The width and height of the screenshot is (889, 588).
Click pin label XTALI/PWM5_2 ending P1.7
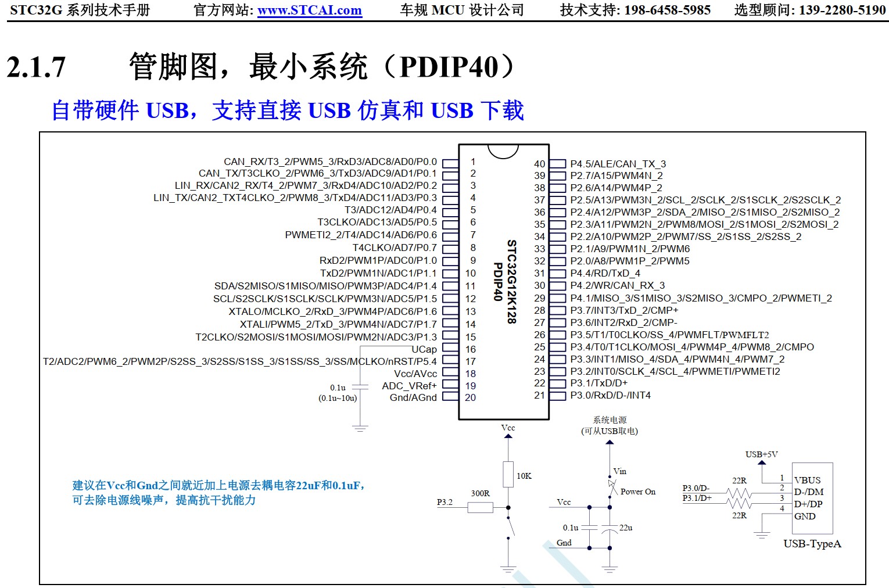(x=338, y=324)
